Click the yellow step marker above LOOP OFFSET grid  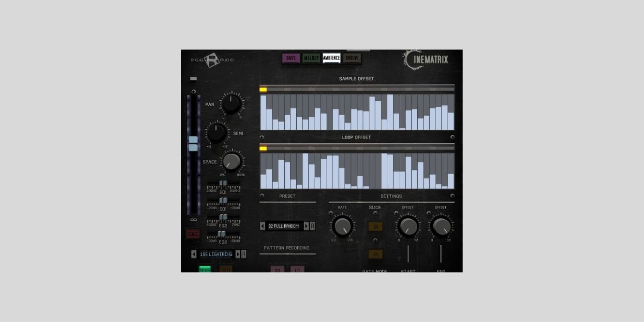coord(263,148)
